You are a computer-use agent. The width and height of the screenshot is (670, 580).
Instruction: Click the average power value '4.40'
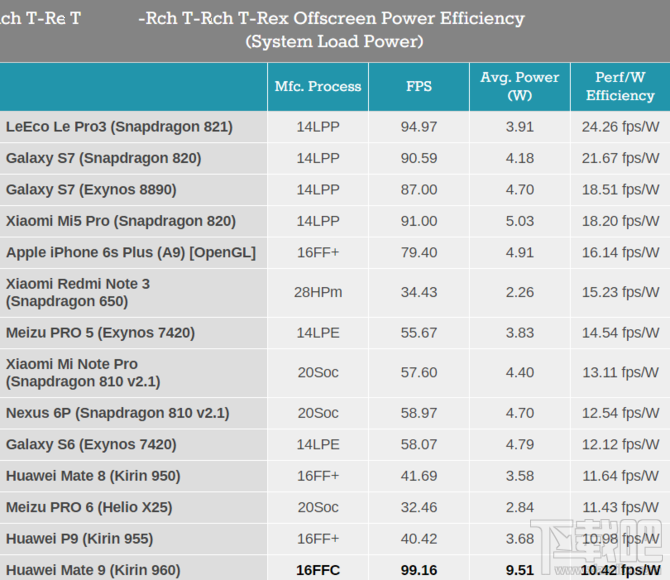coord(520,373)
